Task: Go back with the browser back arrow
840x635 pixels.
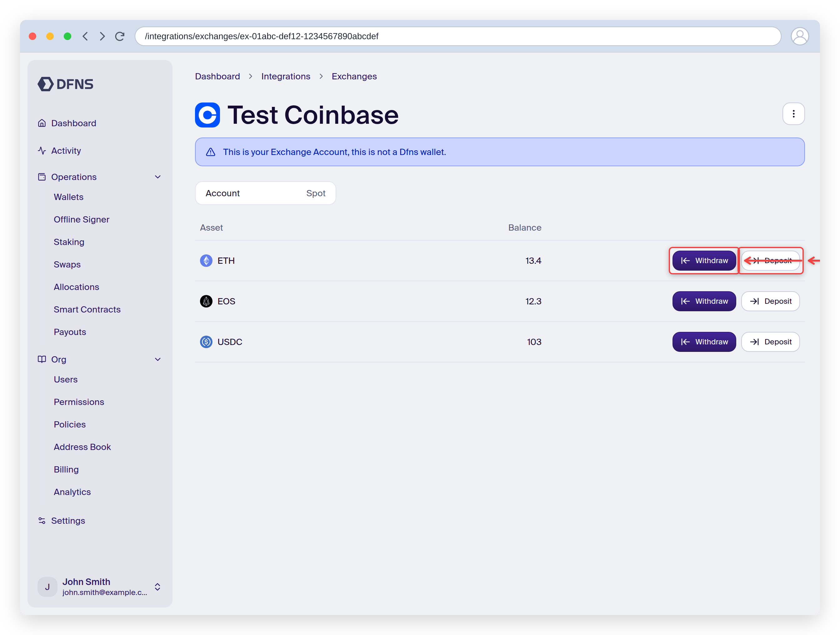Action: tap(85, 36)
